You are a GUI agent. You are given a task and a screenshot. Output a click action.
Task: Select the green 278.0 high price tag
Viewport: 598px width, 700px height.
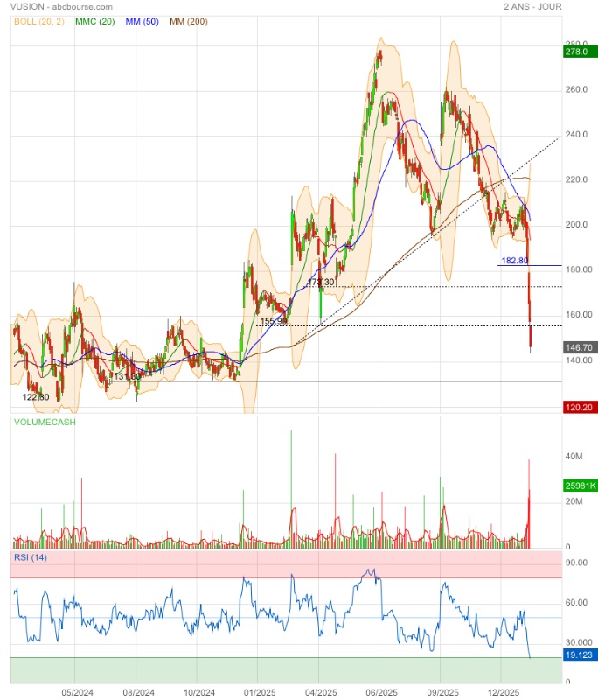pos(574,52)
